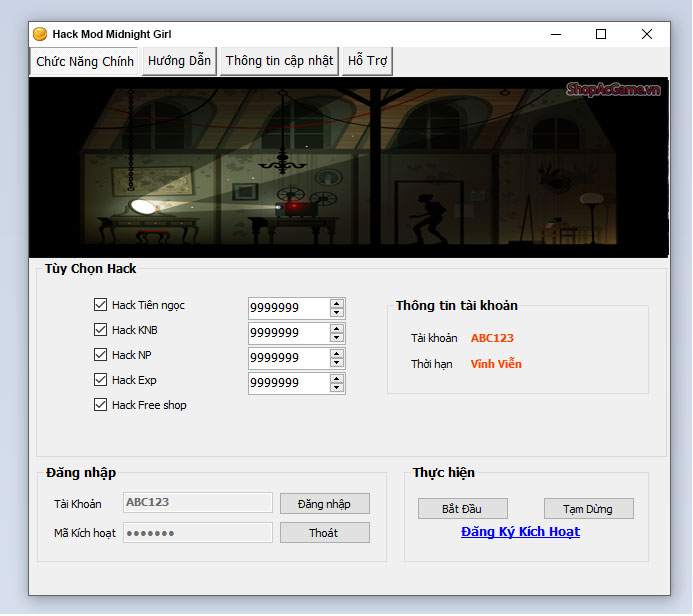Click the Bắt Đầu button

[x=463, y=509]
